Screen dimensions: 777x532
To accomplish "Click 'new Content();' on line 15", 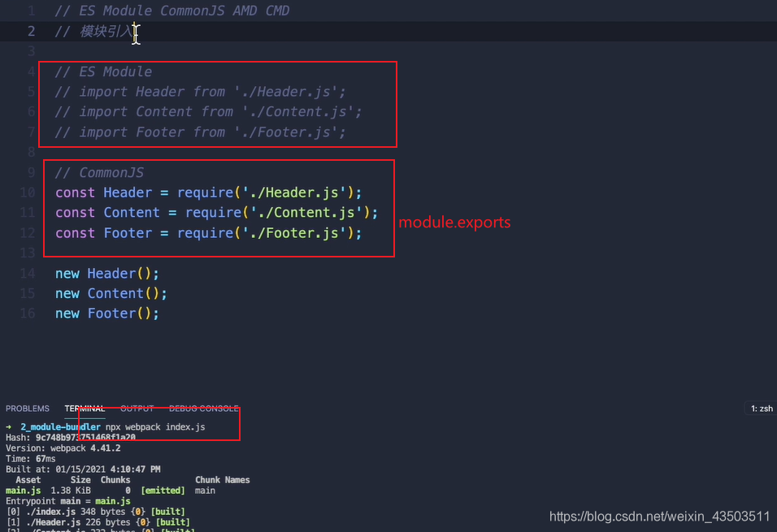I will click(111, 293).
